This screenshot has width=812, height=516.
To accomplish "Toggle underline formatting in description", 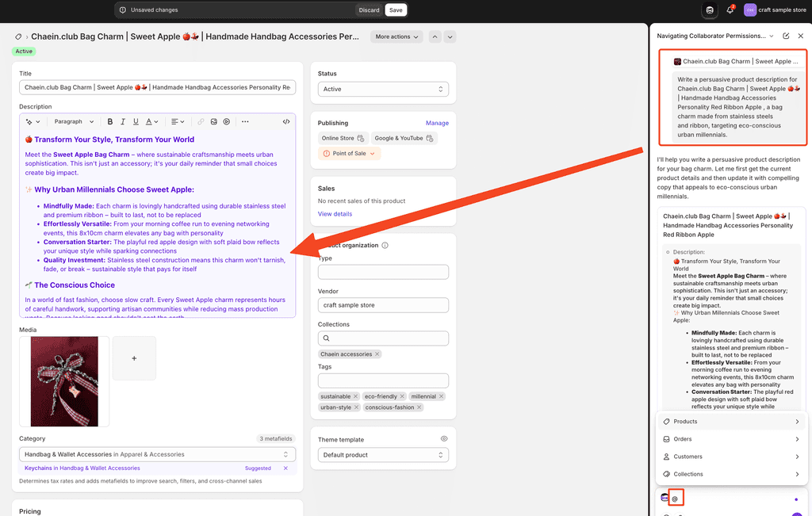I will click(136, 121).
